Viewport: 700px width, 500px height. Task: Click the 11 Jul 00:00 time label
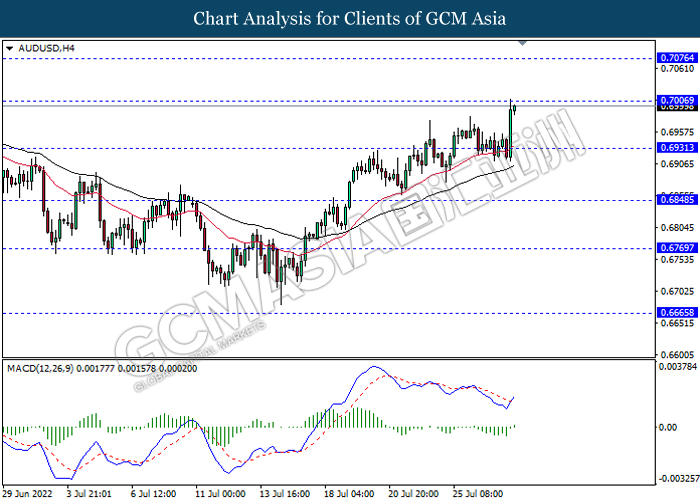coord(221,494)
